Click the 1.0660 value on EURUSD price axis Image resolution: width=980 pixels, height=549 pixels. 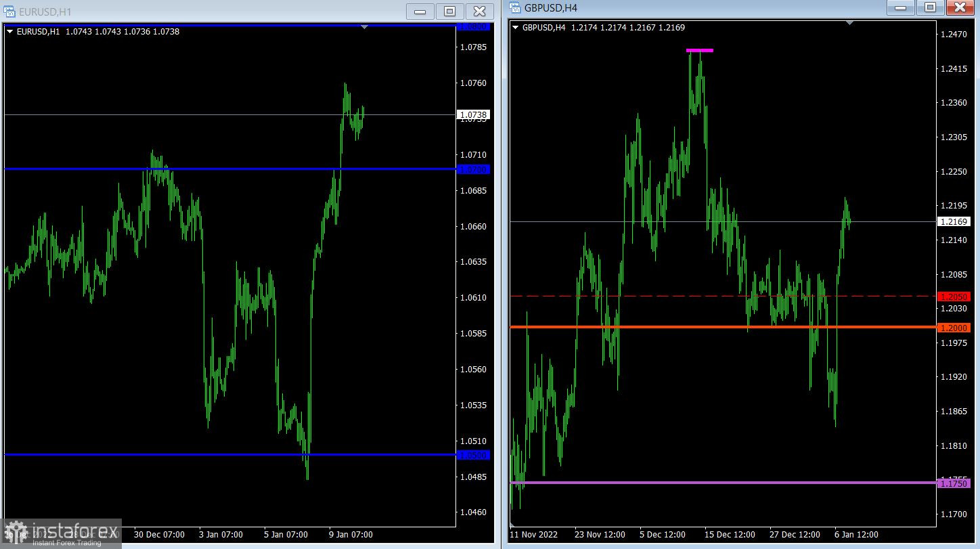pyautogui.click(x=474, y=227)
